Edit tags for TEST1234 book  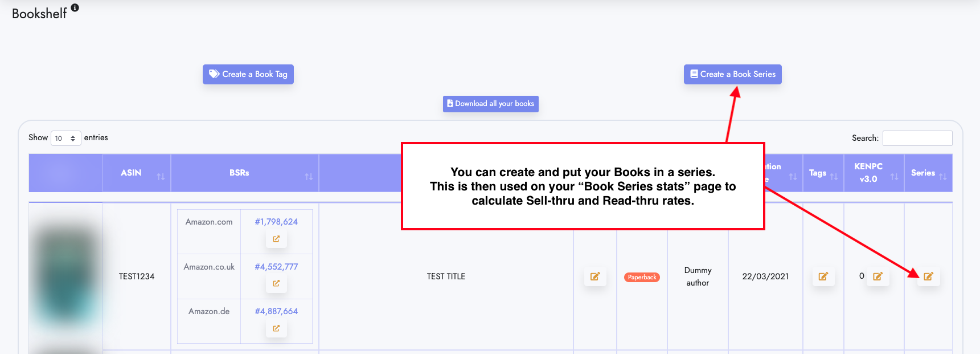823,276
